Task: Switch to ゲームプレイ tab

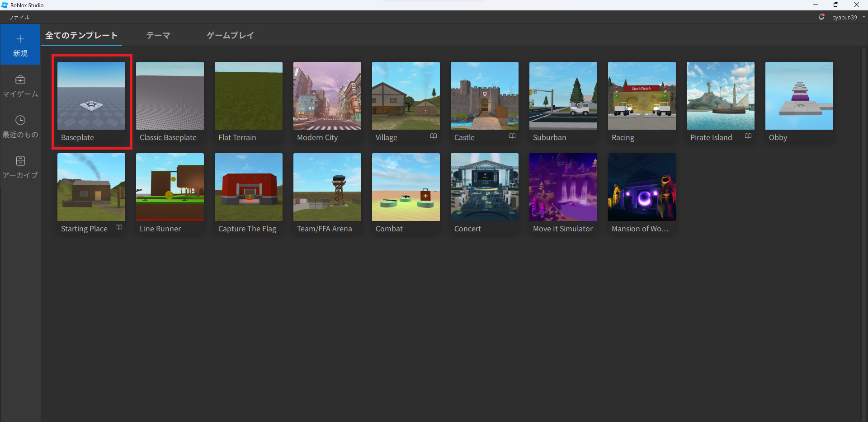Action: coord(231,35)
